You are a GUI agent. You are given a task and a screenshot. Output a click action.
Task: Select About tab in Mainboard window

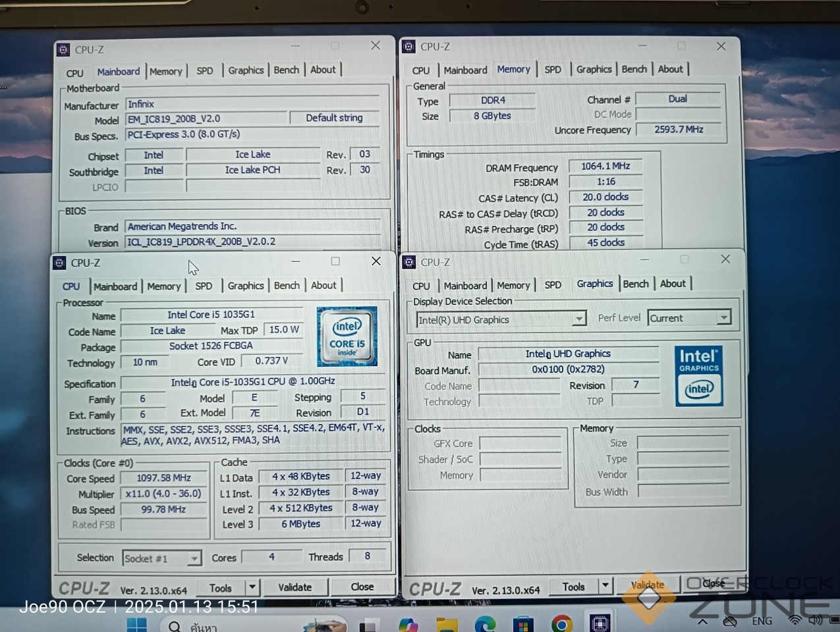coord(323,70)
